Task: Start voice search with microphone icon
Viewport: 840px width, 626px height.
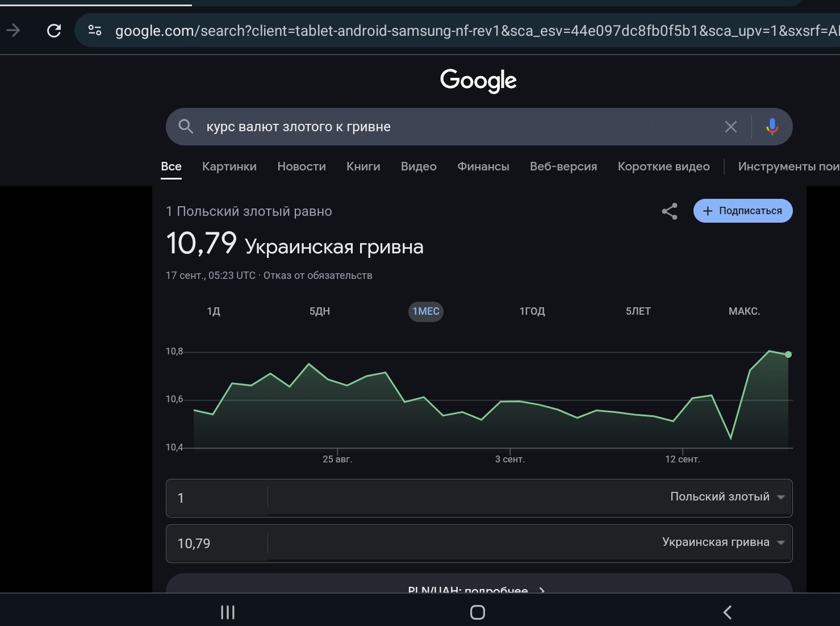Action: [x=772, y=126]
